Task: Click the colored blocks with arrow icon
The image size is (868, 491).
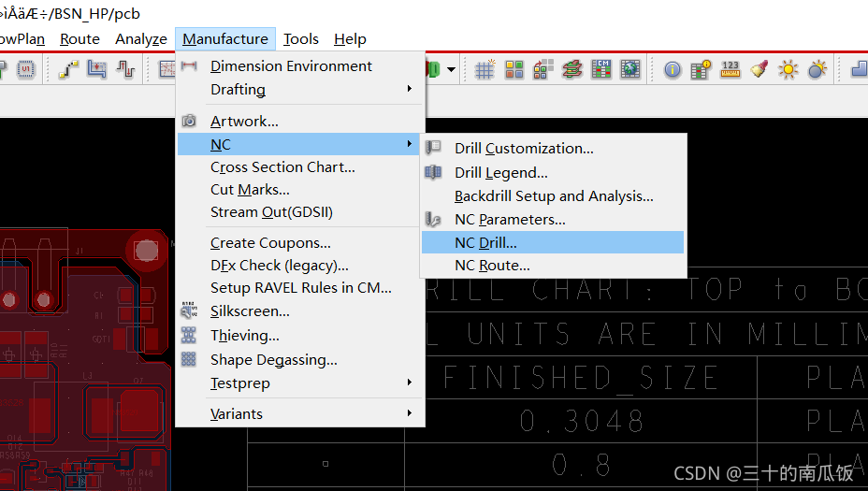Action: pos(543,69)
